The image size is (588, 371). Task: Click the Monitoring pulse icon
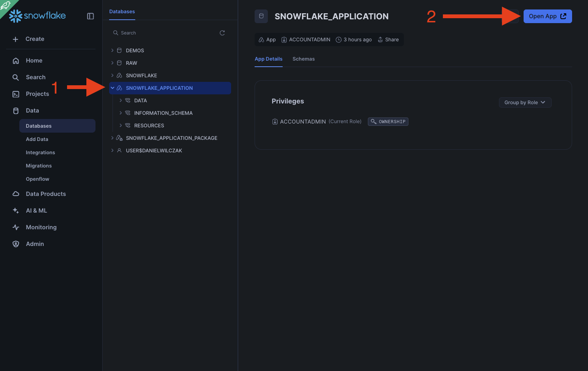click(16, 227)
